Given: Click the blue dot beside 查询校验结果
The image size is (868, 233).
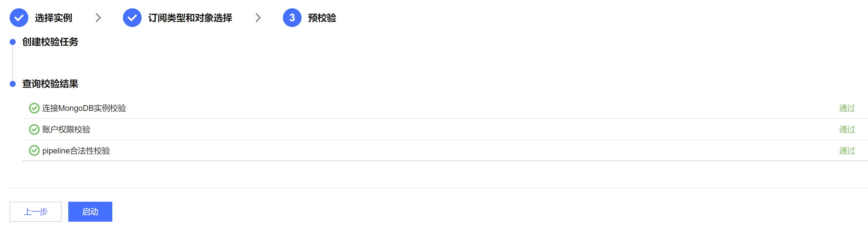Looking at the screenshot, I should (13, 84).
